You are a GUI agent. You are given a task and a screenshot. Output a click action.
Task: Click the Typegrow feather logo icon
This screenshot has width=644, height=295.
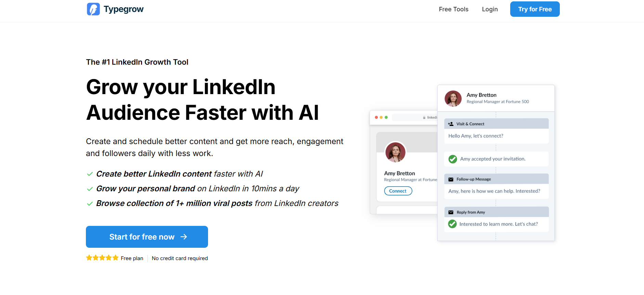coord(93,9)
